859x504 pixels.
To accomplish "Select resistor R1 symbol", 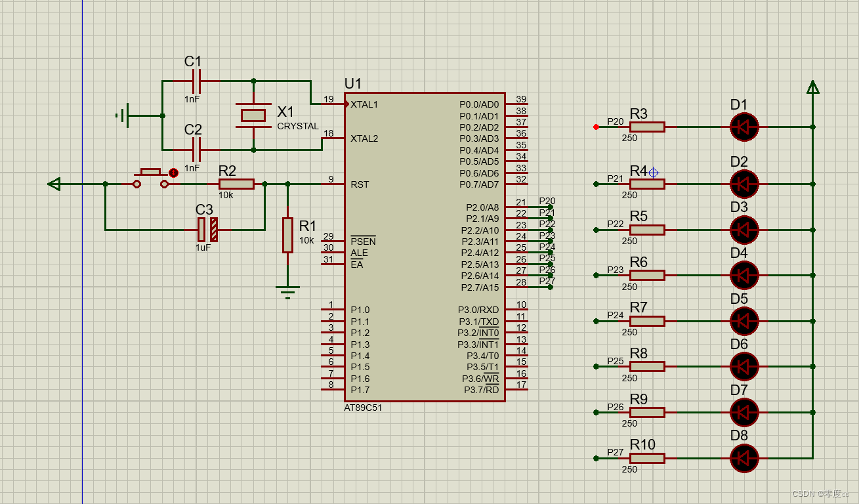I will (287, 235).
